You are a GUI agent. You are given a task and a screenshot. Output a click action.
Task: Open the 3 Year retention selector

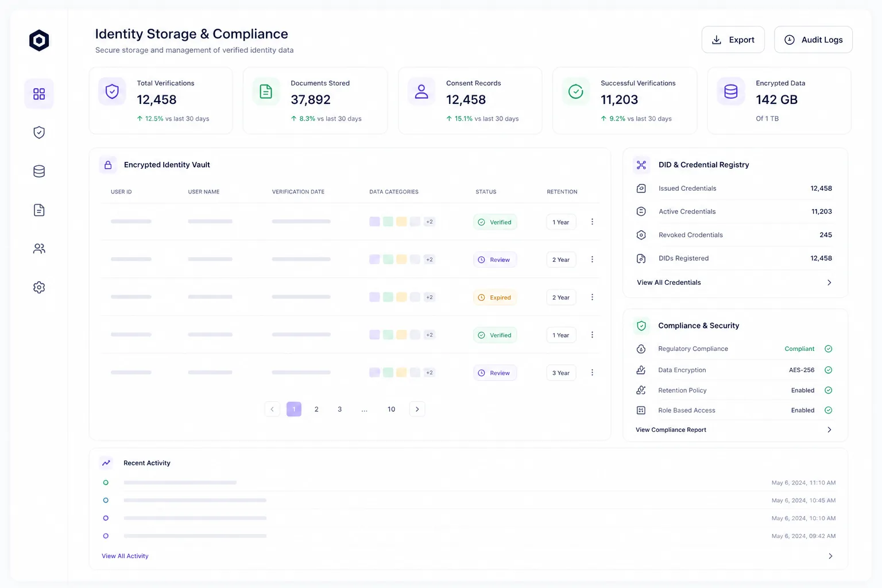(x=561, y=373)
